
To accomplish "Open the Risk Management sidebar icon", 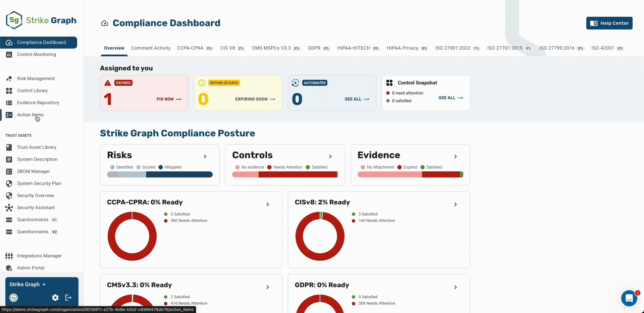I will pos(9,78).
